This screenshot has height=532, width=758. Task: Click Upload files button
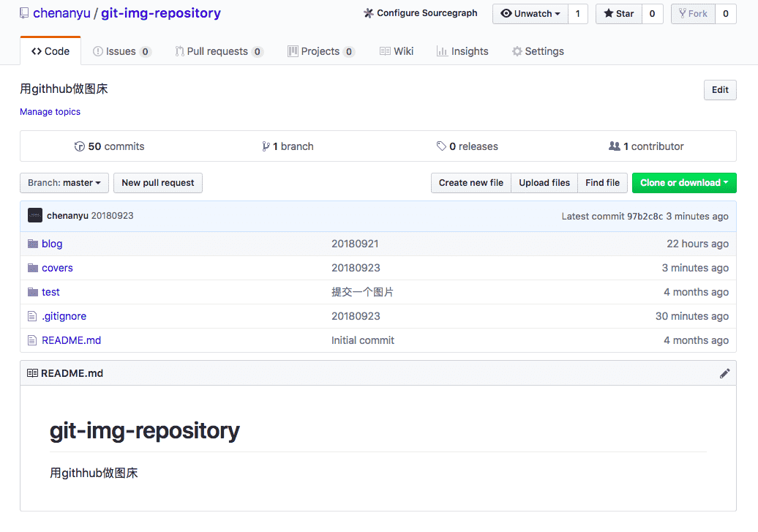pyautogui.click(x=544, y=183)
